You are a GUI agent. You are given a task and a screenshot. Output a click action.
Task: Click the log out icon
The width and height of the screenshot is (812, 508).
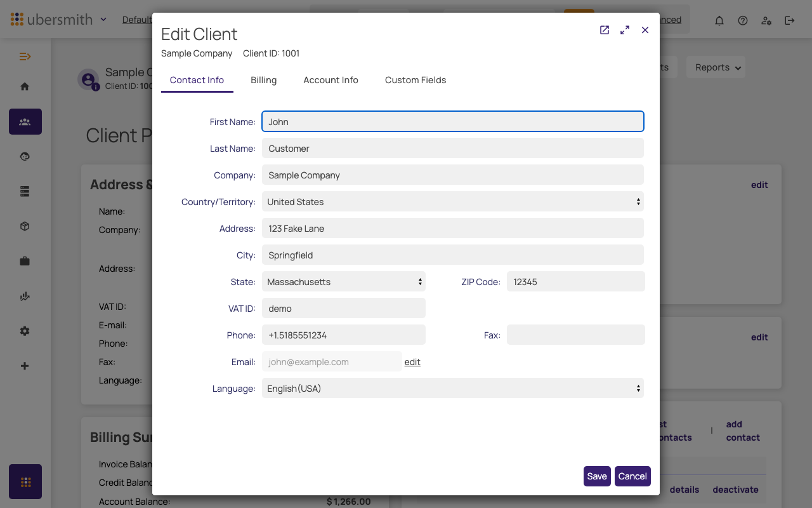(x=790, y=20)
